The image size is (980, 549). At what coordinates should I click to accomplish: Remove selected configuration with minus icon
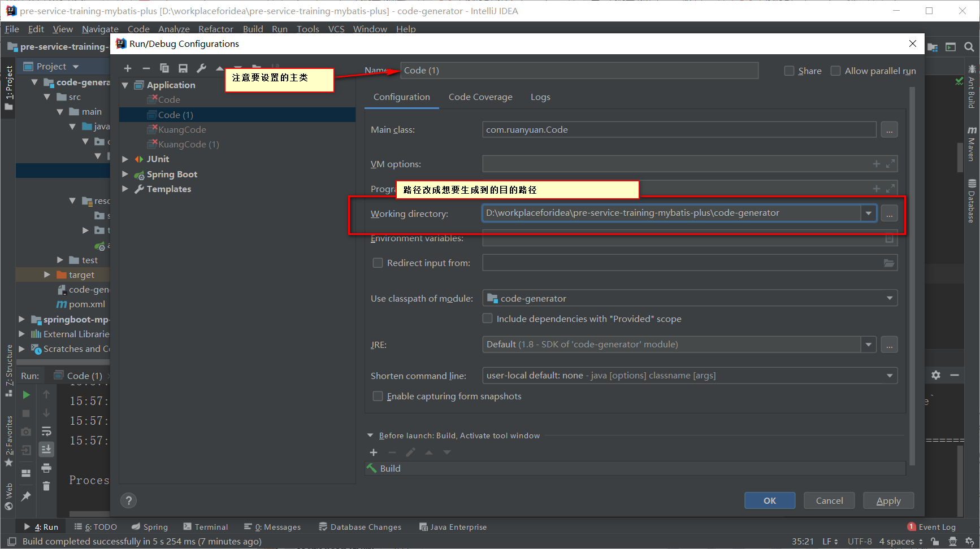(146, 68)
